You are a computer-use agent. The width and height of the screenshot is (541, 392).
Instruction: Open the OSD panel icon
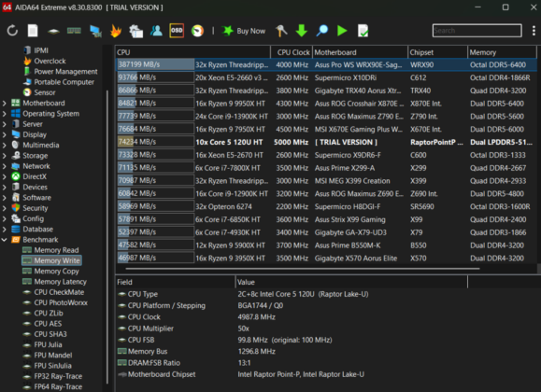click(x=177, y=31)
